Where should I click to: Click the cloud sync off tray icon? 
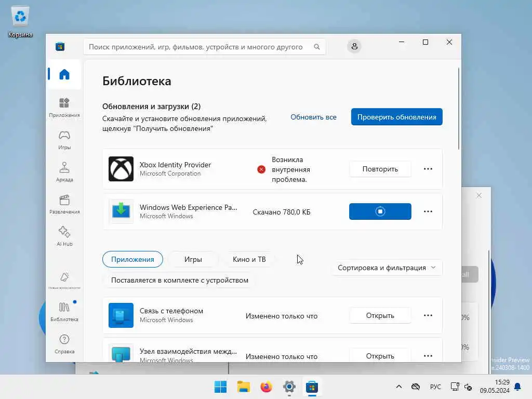click(416, 387)
